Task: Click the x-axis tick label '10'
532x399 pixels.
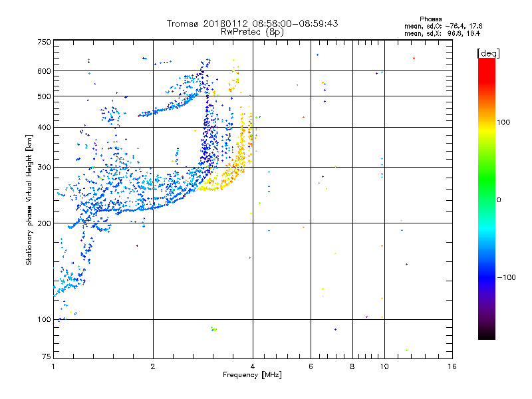Action: click(x=384, y=366)
